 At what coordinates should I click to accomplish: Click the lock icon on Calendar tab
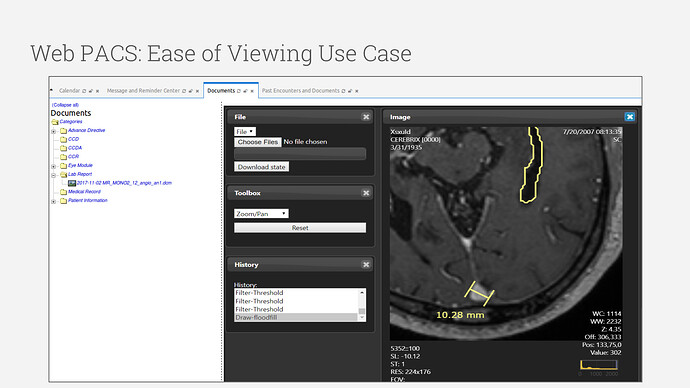tap(91, 91)
